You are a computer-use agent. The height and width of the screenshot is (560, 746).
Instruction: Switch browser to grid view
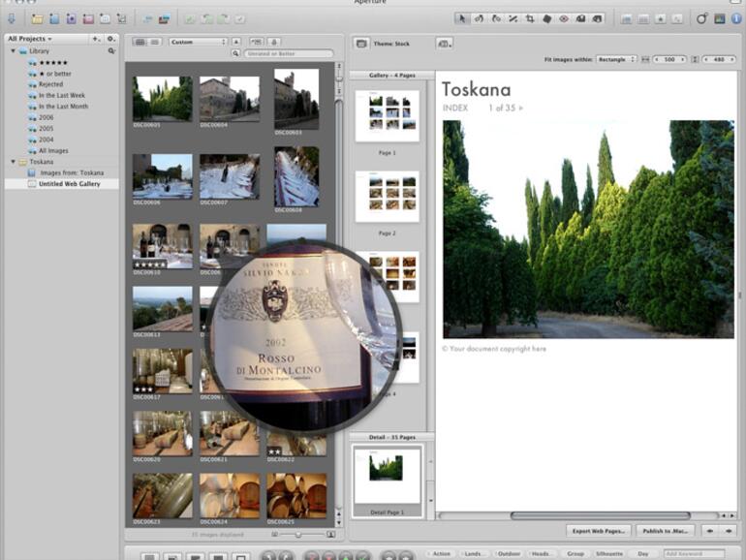[x=139, y=42]
